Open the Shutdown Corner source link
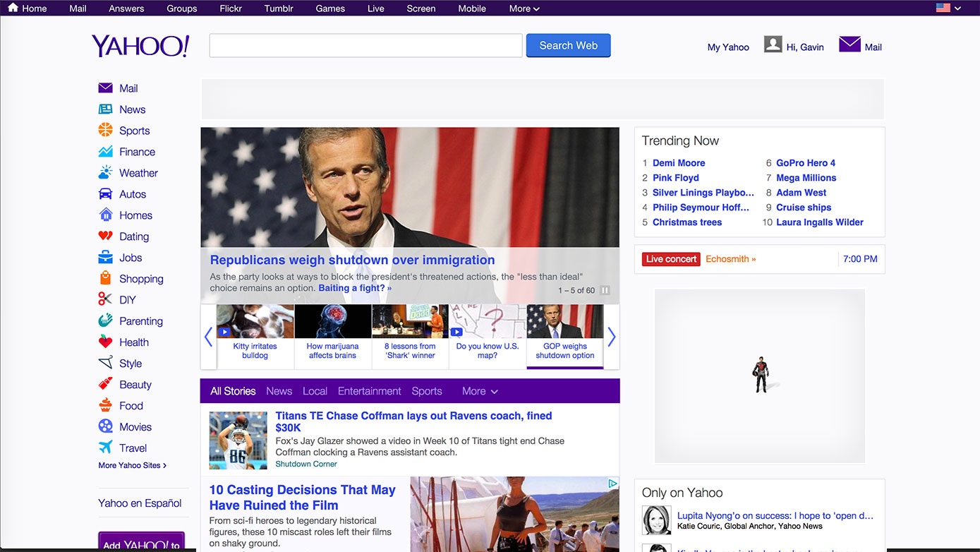 pos(306,464)
